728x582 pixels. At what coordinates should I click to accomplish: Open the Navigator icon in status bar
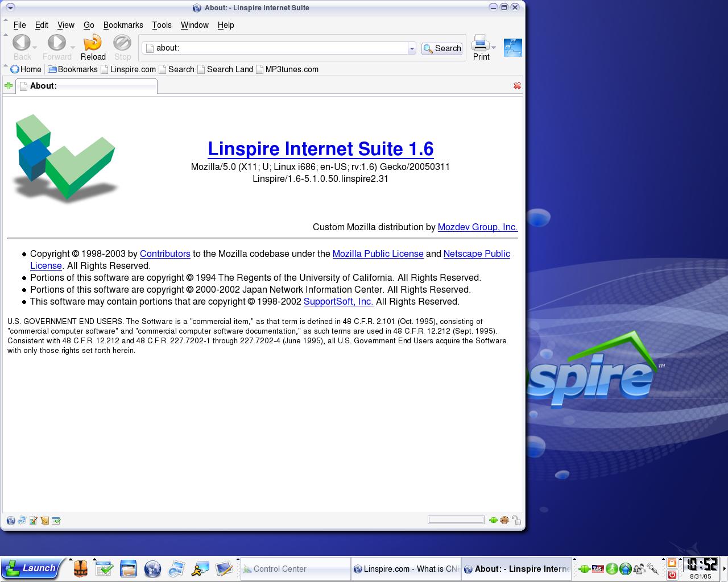11,520
